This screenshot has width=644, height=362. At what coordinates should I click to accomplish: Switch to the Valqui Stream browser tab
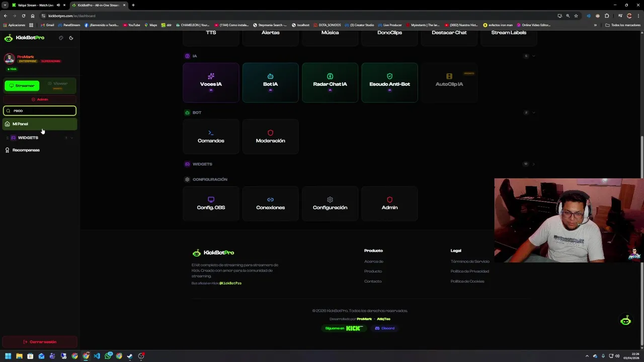[x=38, y=5]
